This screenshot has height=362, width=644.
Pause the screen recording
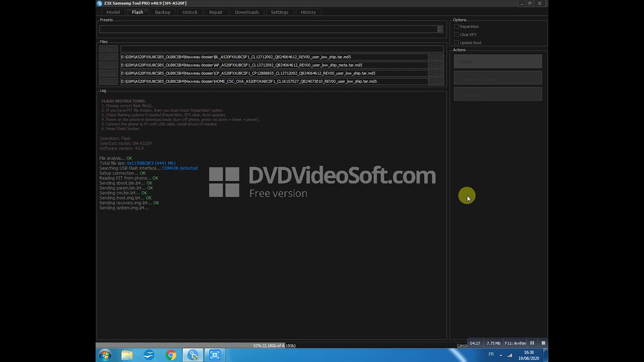[532, 343]
